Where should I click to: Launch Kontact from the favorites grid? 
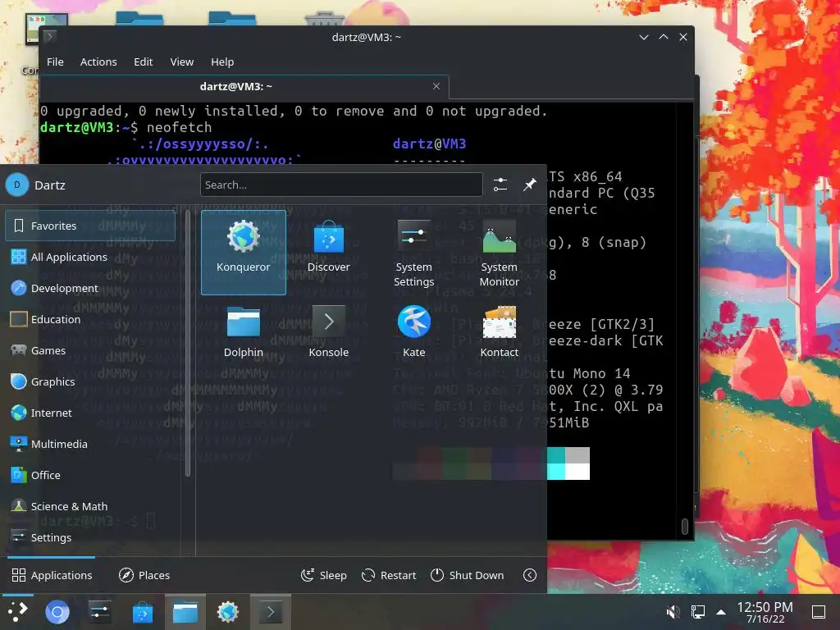[x=499, y=332]
